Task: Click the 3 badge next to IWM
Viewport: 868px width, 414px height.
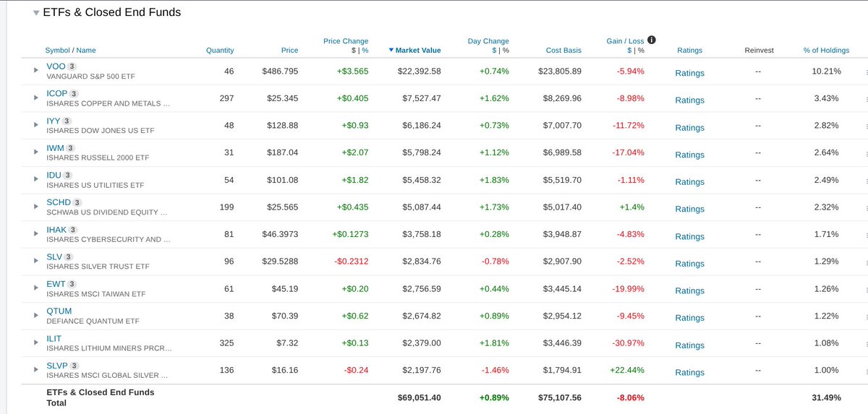Action: click(72, 148)
